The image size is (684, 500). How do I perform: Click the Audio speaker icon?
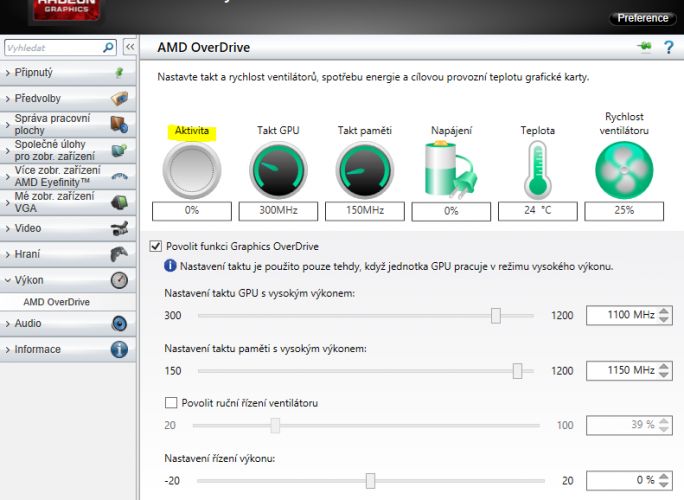coord(119,323)
